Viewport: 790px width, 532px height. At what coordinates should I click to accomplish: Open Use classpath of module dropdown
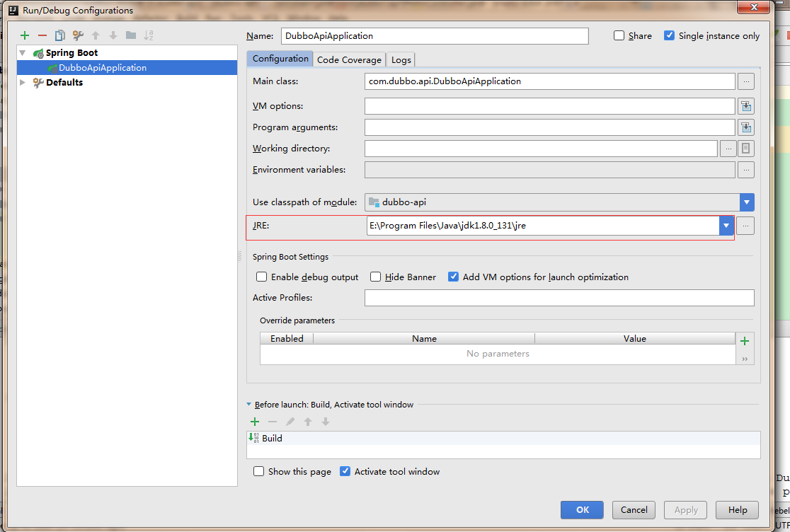[x=747, y=202]
